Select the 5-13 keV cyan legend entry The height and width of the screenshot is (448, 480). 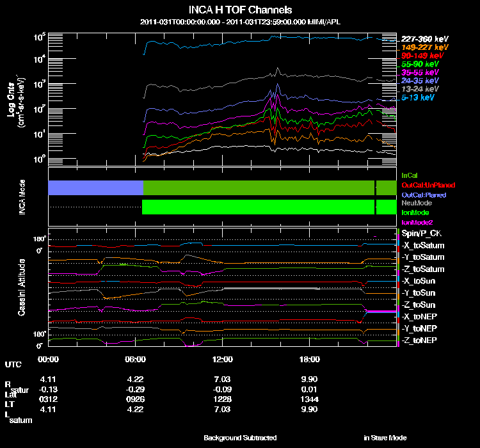tap(417, 97)
